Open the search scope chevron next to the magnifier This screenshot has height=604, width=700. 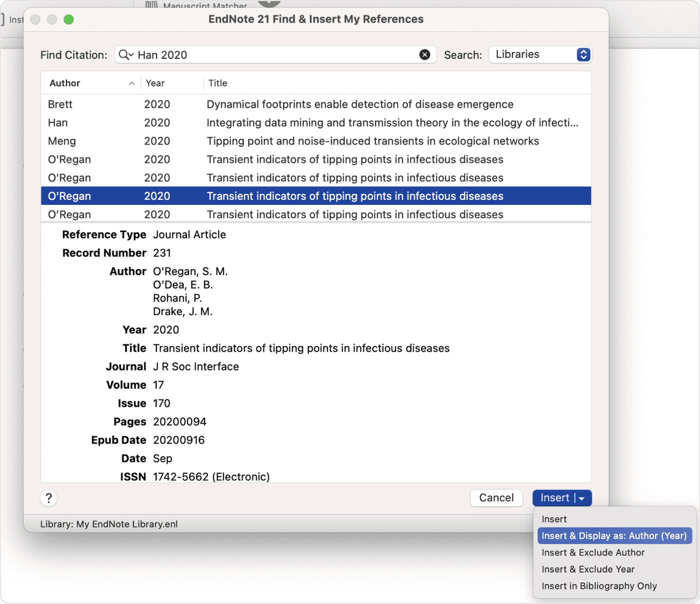pos(131,56)
